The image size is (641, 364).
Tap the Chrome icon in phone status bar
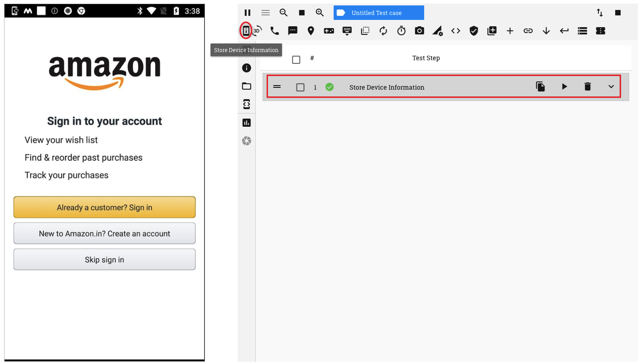click(x=81, y=11)
